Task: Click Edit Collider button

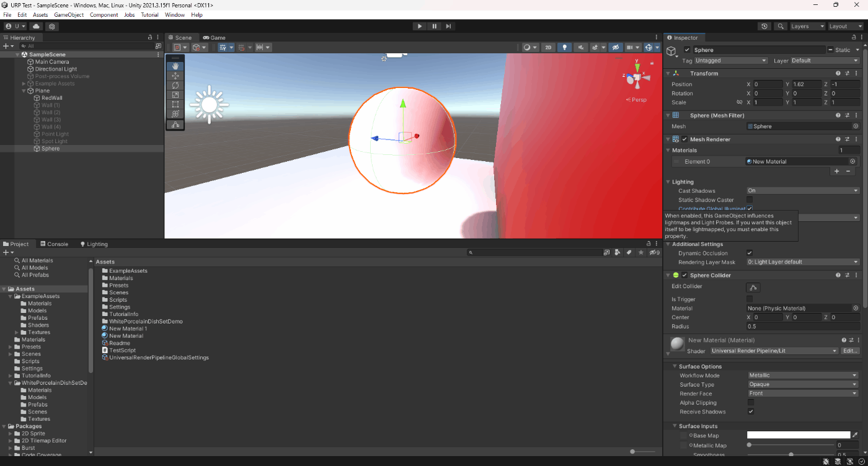Action: (x=753, y=288)
